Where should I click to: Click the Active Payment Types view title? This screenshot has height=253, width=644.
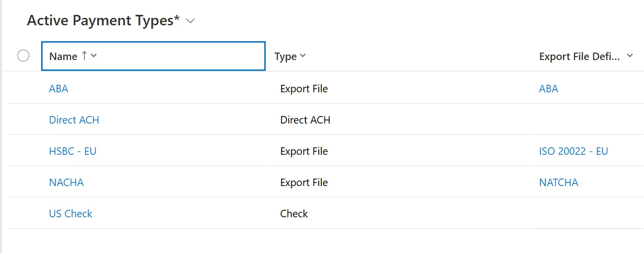[103, 21]
